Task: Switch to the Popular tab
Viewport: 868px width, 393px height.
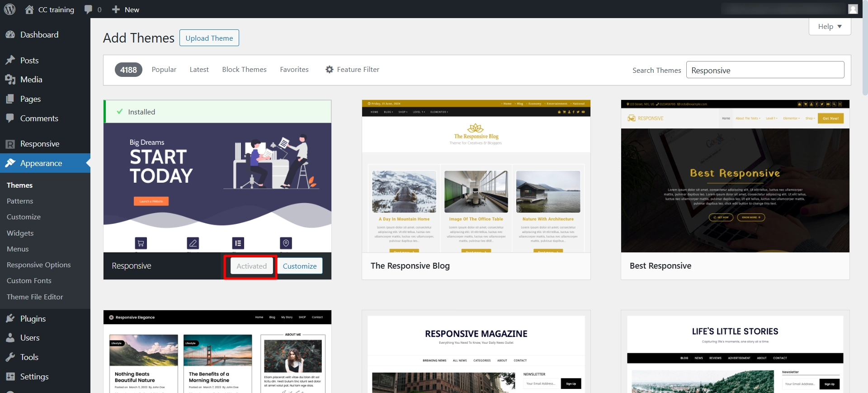Action: tap(164, 70)
